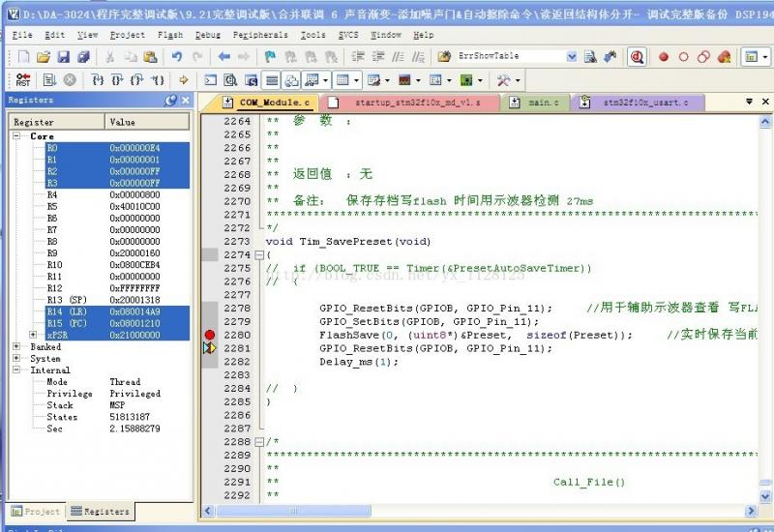Screen dimensions: 774x532
Task: Click editor horizontal scrollbar right arrow
Action: pyautogui.click(x=751, y=511)
